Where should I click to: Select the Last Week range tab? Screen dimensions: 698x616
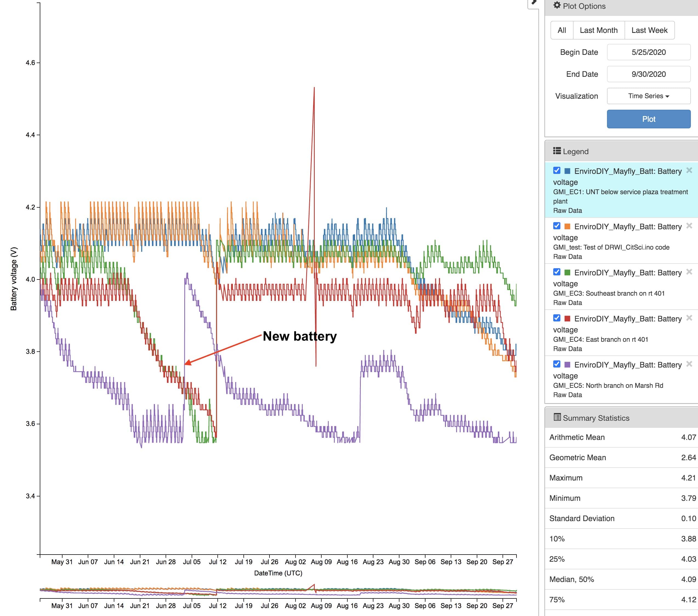point(649,30)
